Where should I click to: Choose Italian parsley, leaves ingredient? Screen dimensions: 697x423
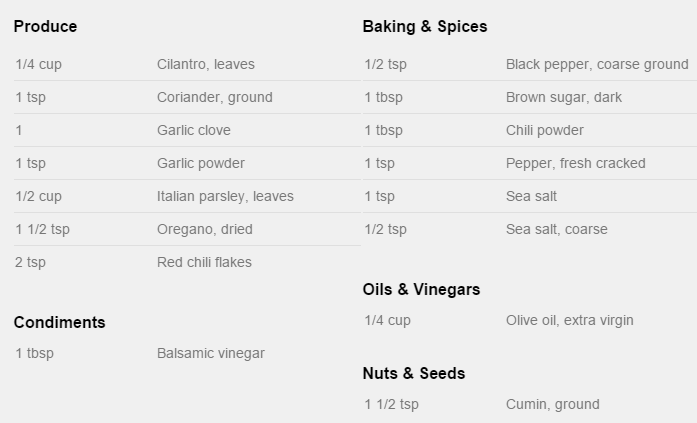pos(225,196)
